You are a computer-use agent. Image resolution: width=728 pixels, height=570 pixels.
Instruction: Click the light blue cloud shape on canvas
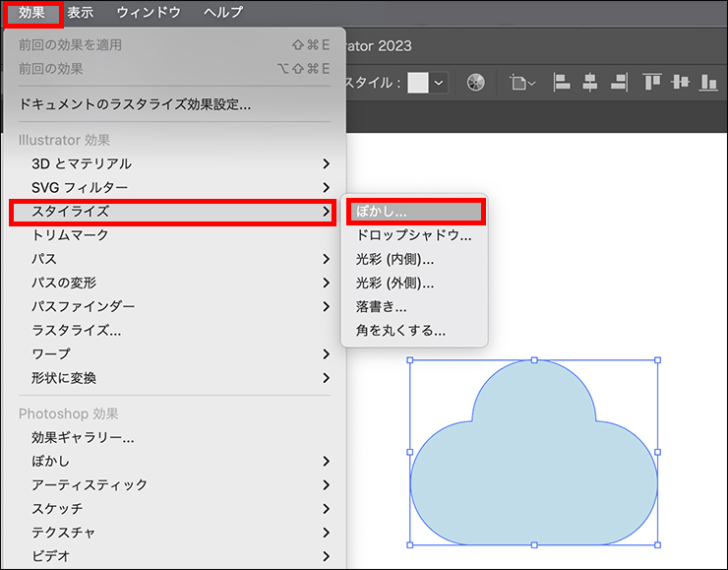[x=533, y=473]
